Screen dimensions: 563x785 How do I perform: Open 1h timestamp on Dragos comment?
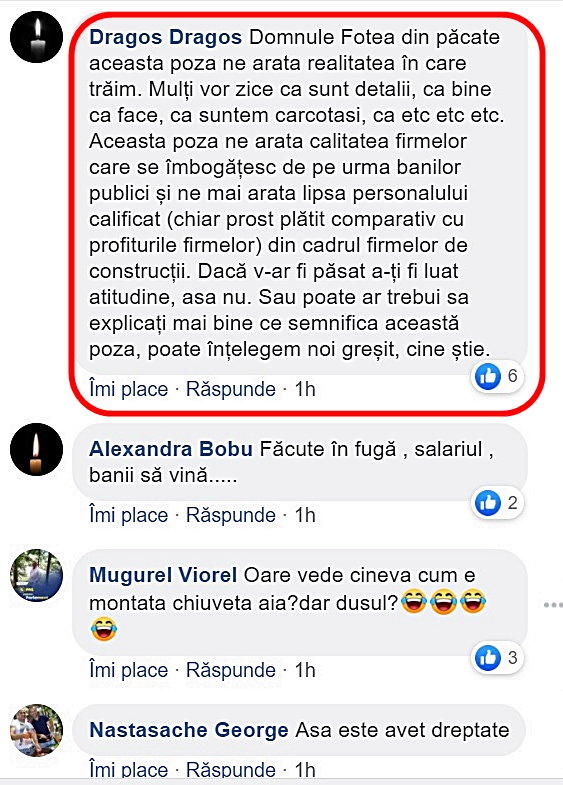click(x=305, y=389)
